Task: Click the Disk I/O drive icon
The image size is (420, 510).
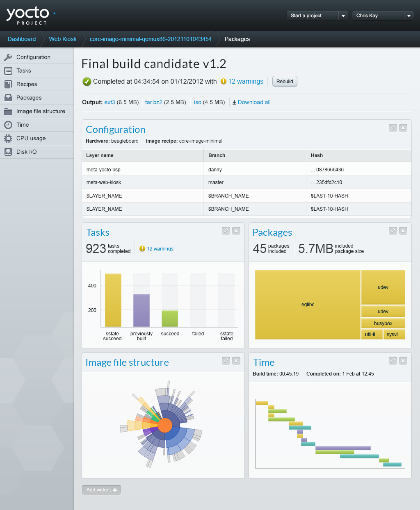Action: pos(8,152)
